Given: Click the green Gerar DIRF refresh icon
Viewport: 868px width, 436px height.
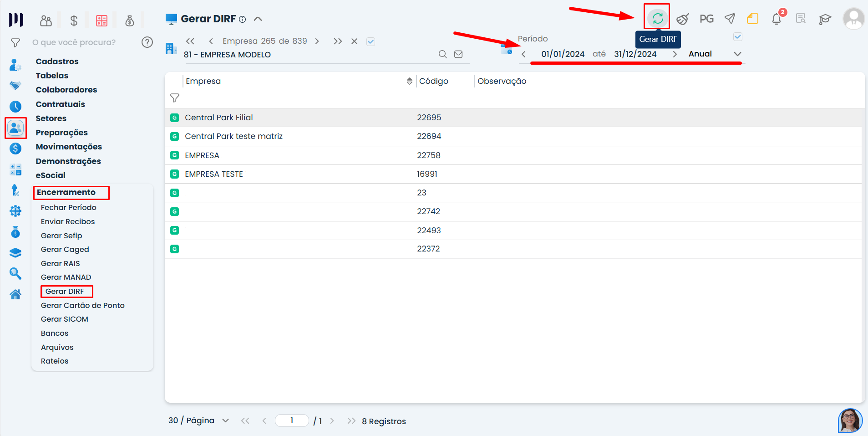Looking at the screenshot, I should coord(657,19).
